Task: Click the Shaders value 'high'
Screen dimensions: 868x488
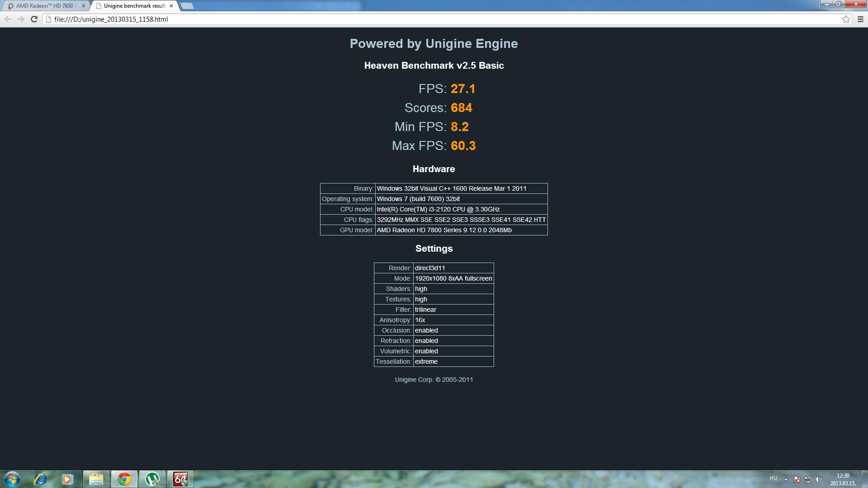Action: [453, 289]
